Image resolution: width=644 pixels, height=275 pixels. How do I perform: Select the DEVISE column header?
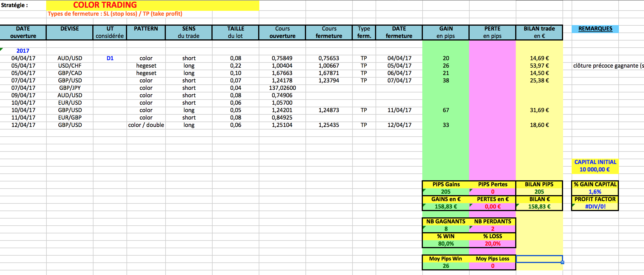pos(70,32)
